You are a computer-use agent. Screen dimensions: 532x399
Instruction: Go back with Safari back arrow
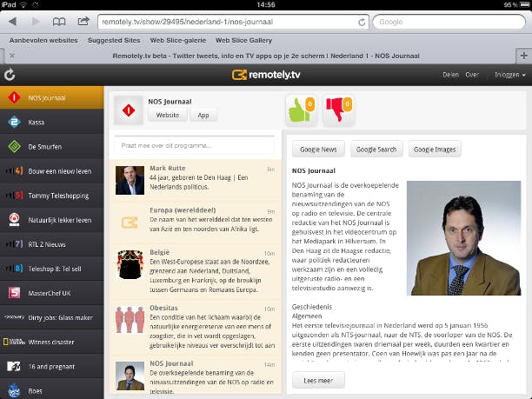pyautogui.click(x=12, y=22)
